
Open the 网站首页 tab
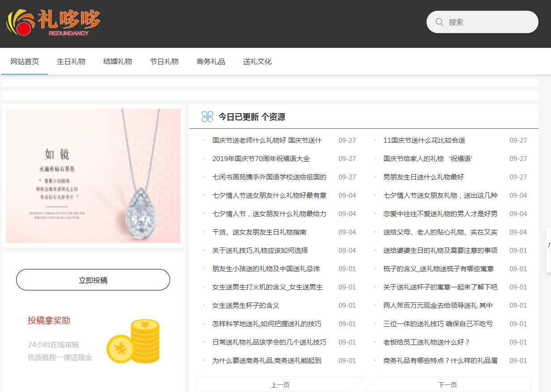25,62
